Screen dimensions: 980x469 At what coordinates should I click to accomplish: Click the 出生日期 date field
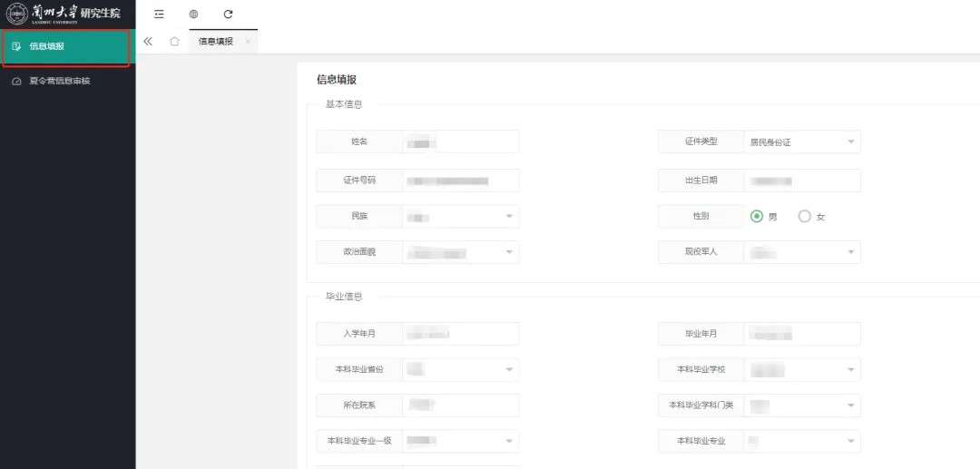[801, 181]
